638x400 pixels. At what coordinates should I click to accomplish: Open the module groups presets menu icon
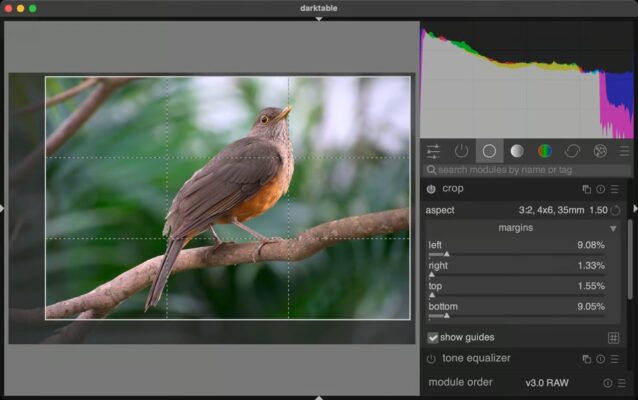(624, 151)
